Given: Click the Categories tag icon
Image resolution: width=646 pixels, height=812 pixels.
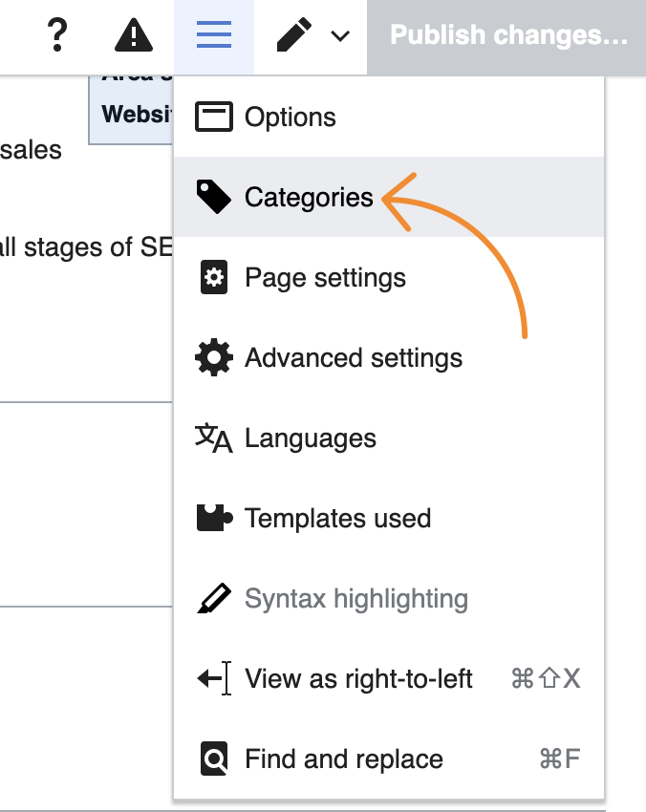Looking at the screenshot, I should point(215,197).
